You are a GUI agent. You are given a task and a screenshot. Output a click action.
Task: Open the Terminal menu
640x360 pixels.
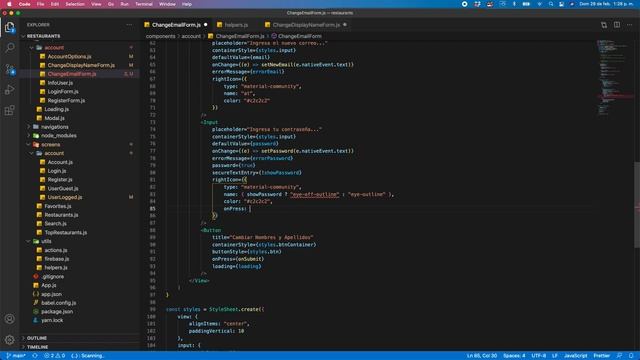coord(144,4)
